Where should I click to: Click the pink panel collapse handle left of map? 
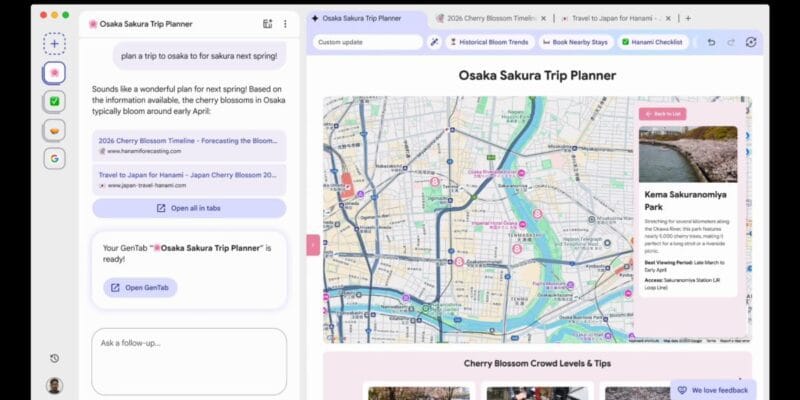(x=313, y=245)
